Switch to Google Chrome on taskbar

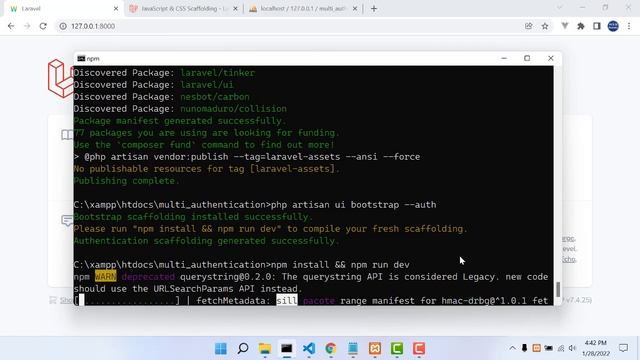[331, 349]
